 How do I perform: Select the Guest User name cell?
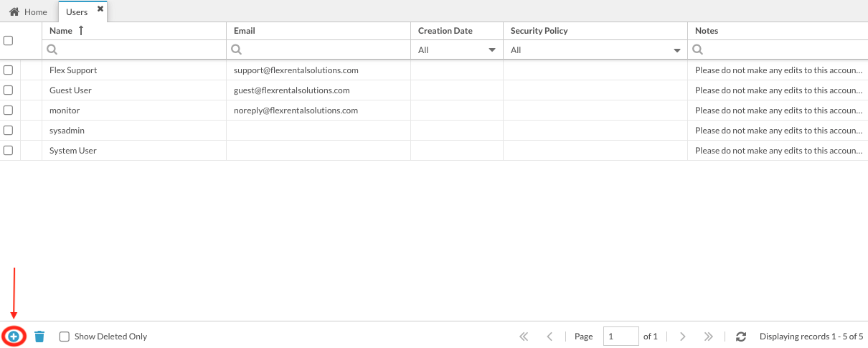pyautogui.click(x=134, y=90)
